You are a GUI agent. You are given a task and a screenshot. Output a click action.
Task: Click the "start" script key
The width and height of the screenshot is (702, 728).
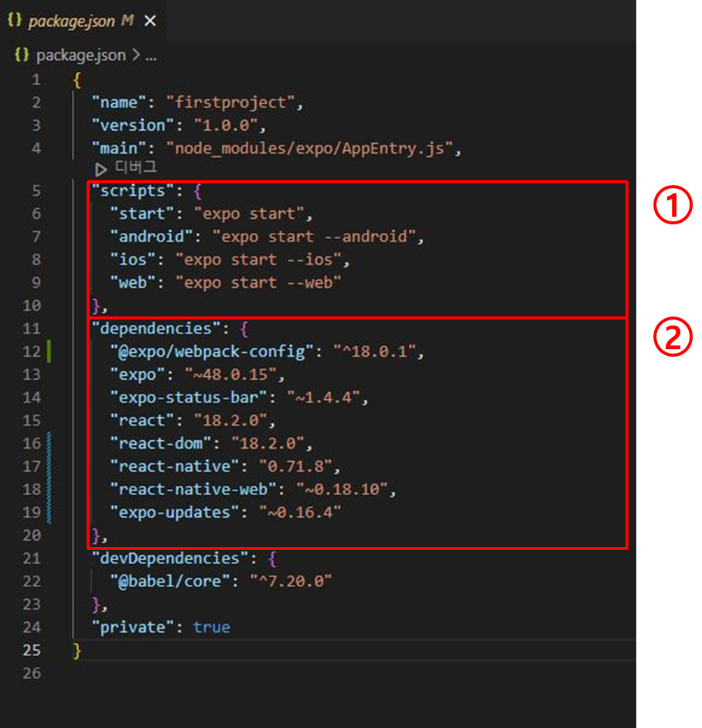click(142, 214)
